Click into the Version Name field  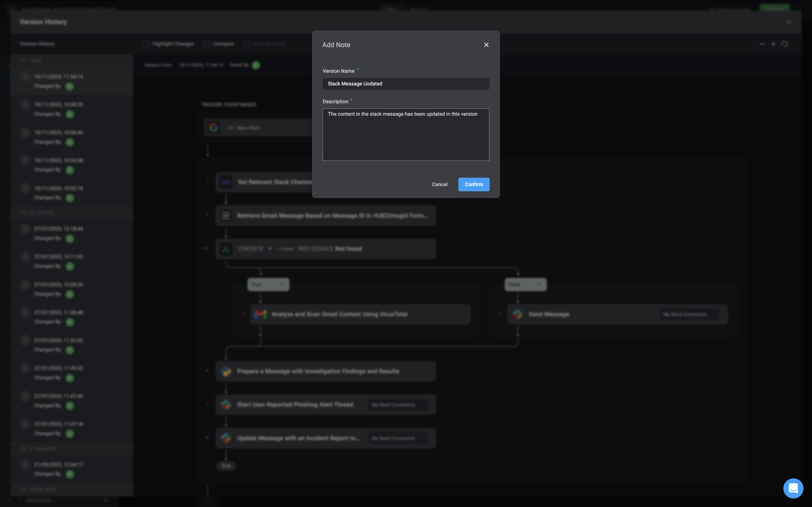406,84
